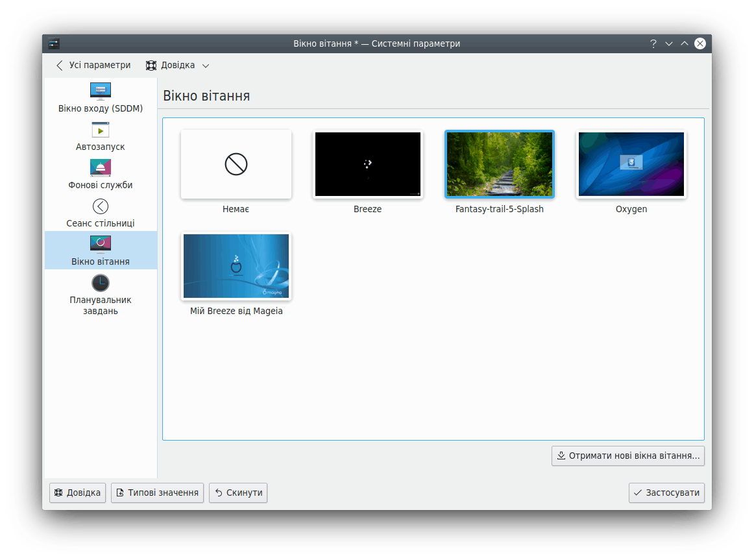The height and width of the screenshot is (560, 754).
Task: Choose the Немає splash screen option
Action: (236, 164)
